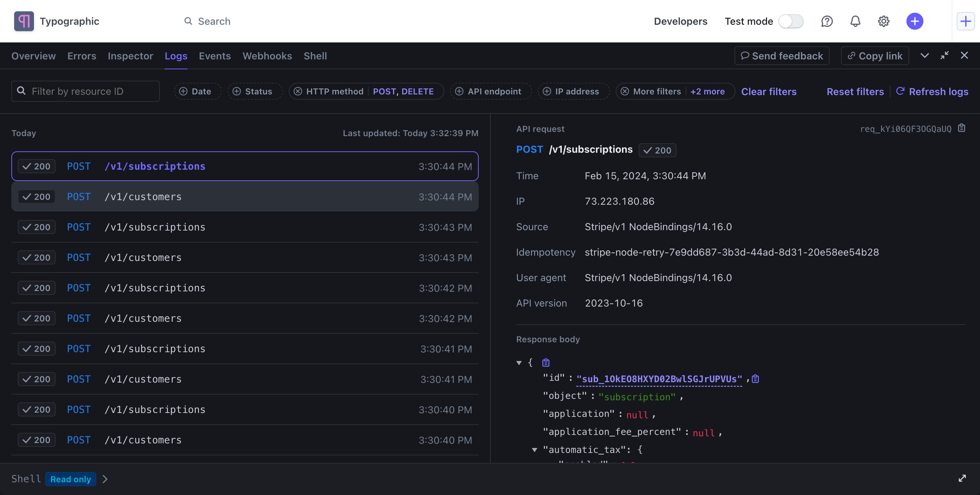Expand the Shell prompt chevron
The image size is (980, 495).
coord(105,479)
